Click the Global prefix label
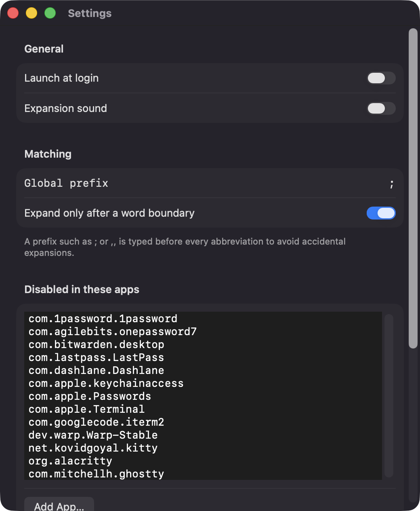This screenshot has width=420, height=511. point(66,183)
